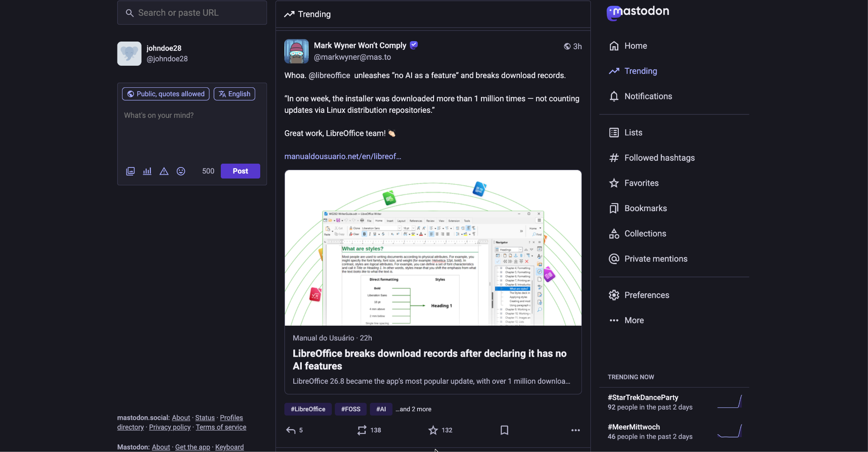Screen dimensions: 868x452
Task: Open Collections
Action: point(637,234)
